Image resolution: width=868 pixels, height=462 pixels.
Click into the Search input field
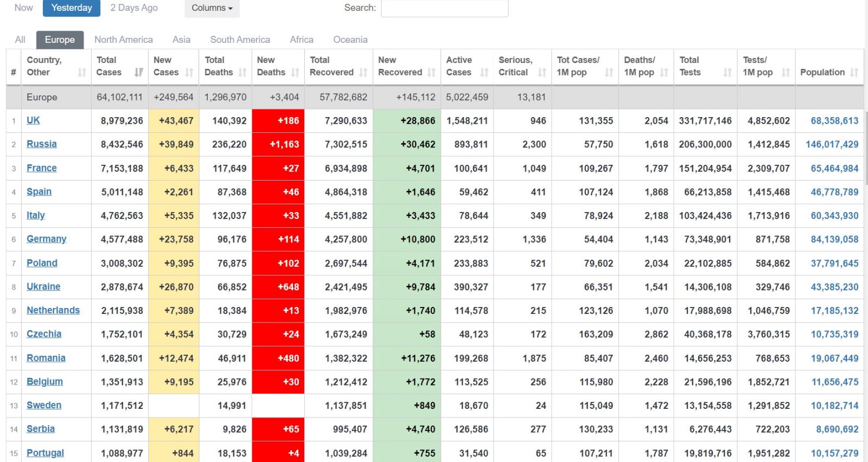tap(444, 8)
